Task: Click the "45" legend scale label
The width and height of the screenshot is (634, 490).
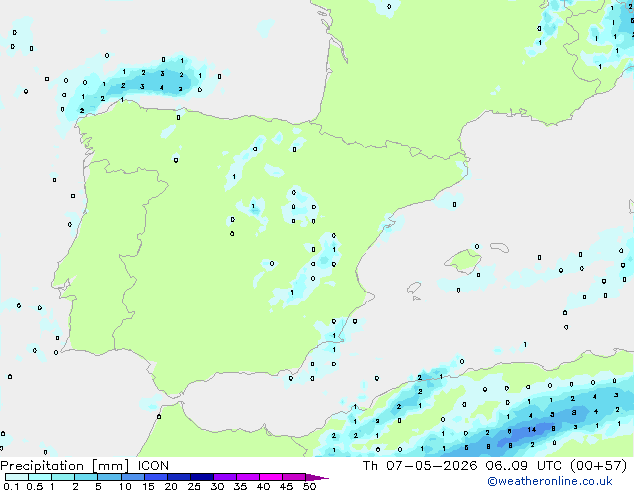Action: click(286, 486)
